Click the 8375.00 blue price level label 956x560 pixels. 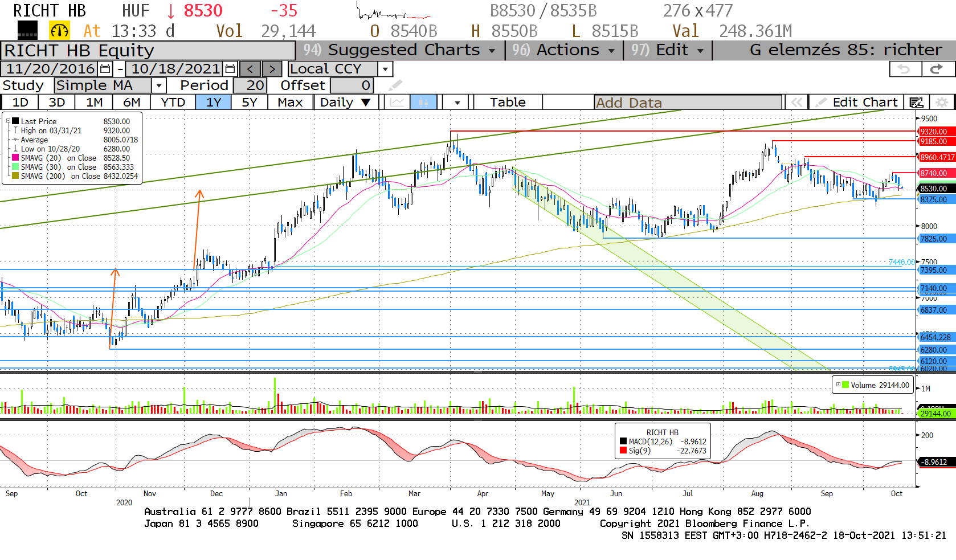point(937,199)
